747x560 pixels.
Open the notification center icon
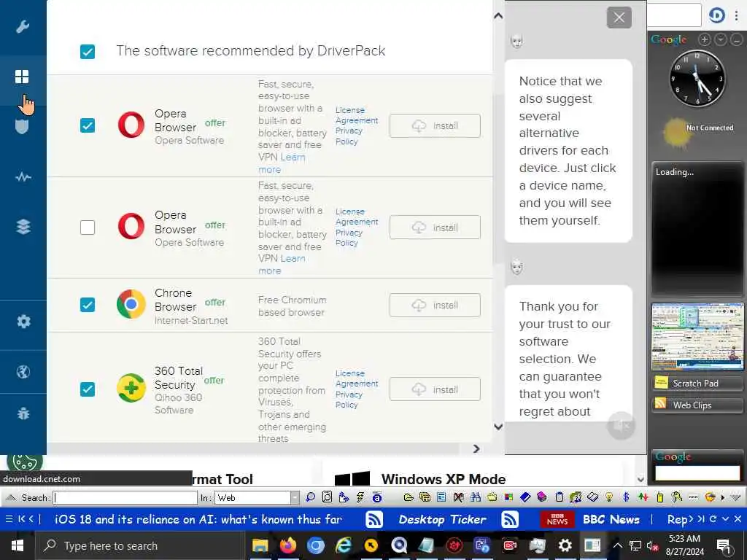tap(724, 546)
